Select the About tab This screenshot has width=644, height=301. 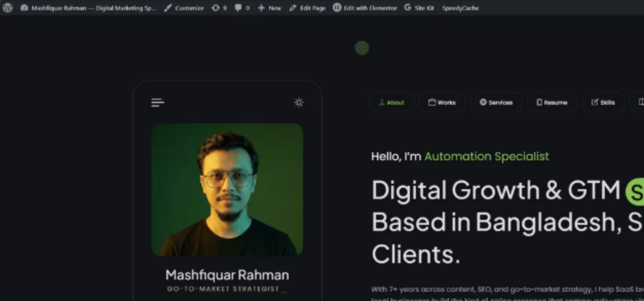pyautogui.click(x=391, y=103)
